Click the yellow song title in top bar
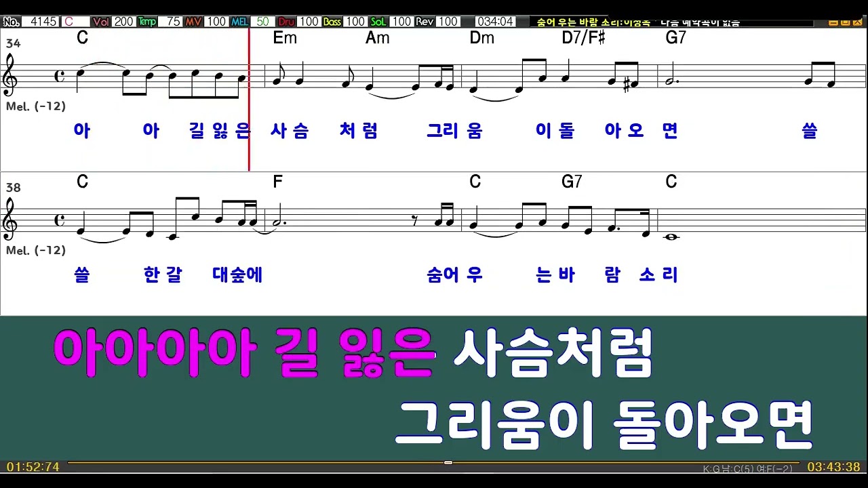 coord(593,22)
